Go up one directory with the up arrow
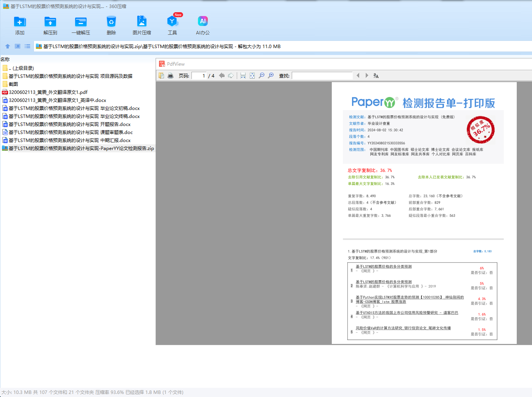The height and width of the screenshot is (397, 532). pos(8,46)
